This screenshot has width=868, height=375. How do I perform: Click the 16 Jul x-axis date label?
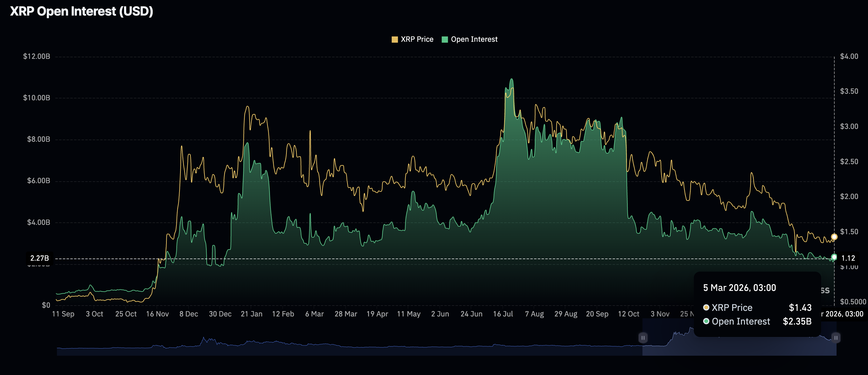503,314
